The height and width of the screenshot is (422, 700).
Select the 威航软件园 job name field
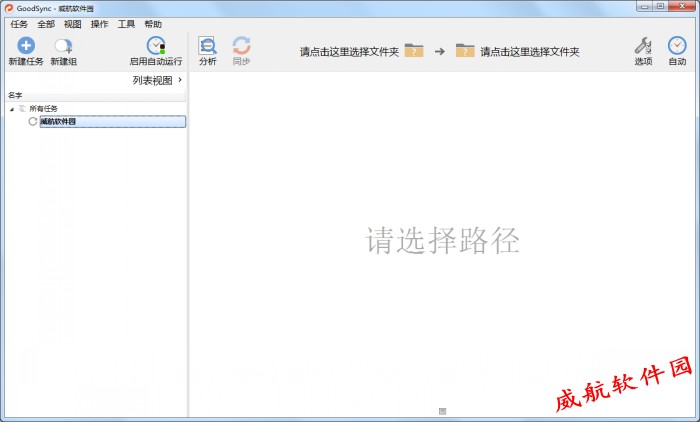tap(112, 122)
